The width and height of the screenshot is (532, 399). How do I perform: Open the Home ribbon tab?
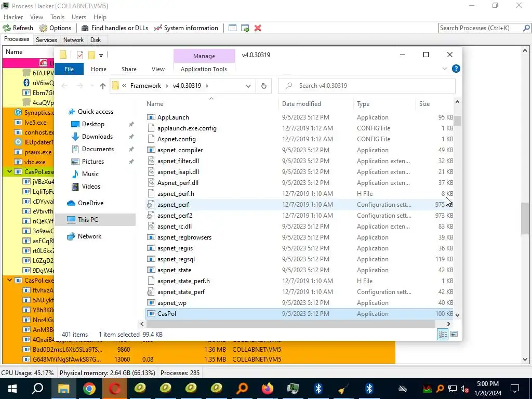pyautogui.click(x=99, y=69)
